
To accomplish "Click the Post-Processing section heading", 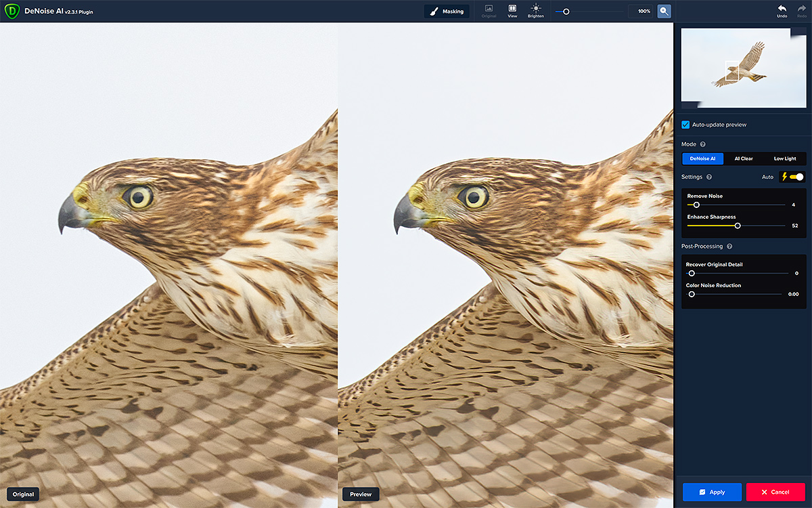I will tap(702, 247).
